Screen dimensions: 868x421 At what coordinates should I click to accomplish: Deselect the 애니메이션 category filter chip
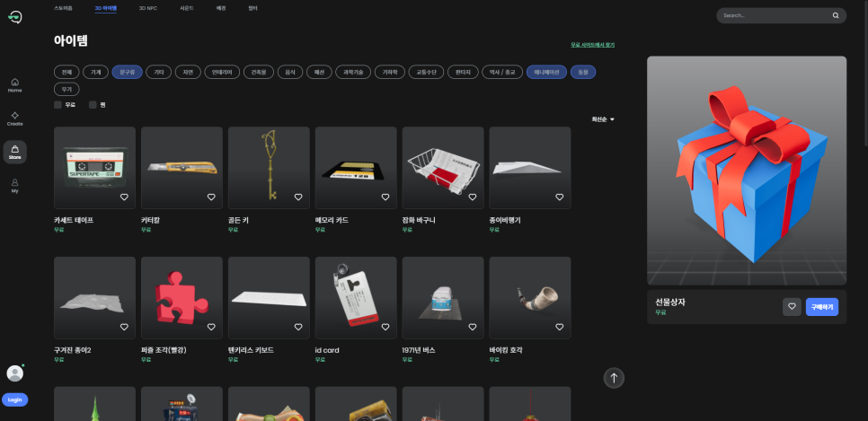[x=546, y=72]
